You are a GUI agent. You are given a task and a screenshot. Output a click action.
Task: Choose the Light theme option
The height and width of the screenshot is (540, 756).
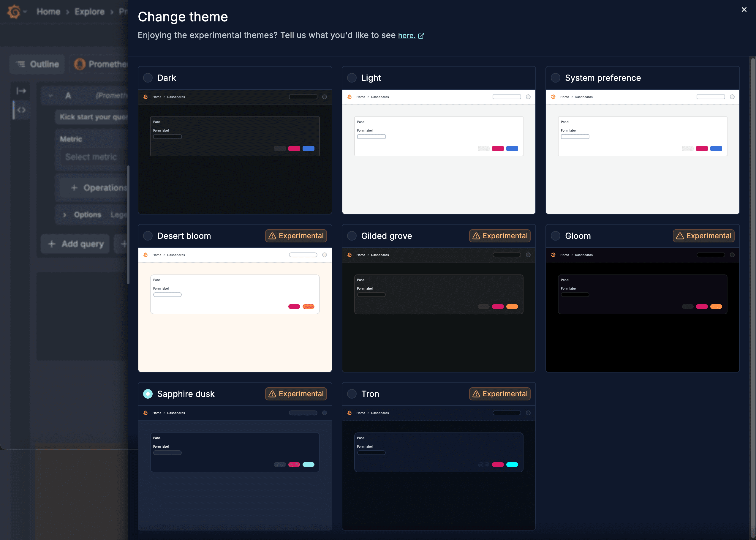[352, 78]
